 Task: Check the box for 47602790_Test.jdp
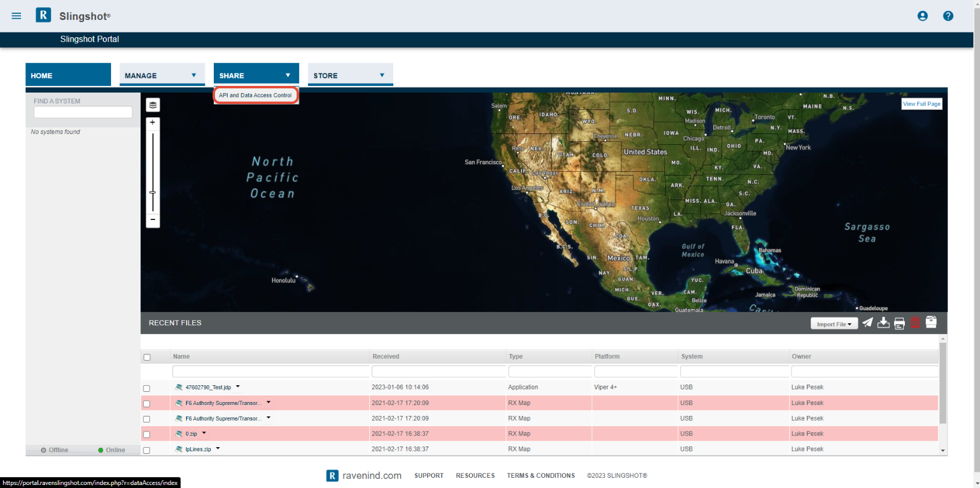point(147,388)
